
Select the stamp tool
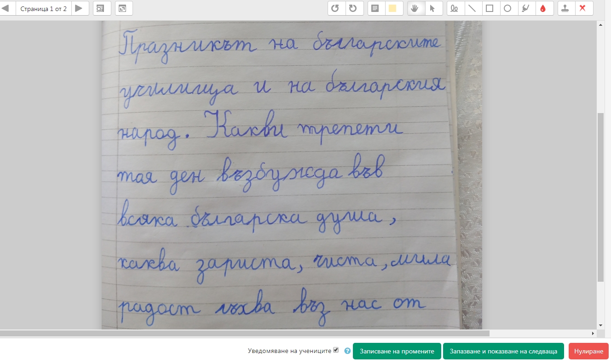[x=565, y=8]
